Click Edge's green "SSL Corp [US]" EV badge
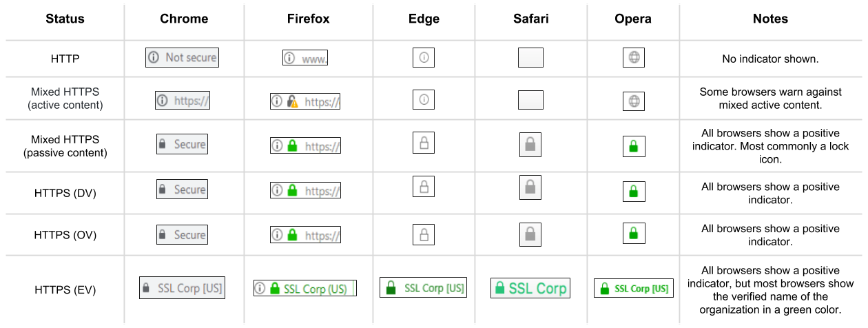This screenshot has width=868, height=328. tap(423, 288)
